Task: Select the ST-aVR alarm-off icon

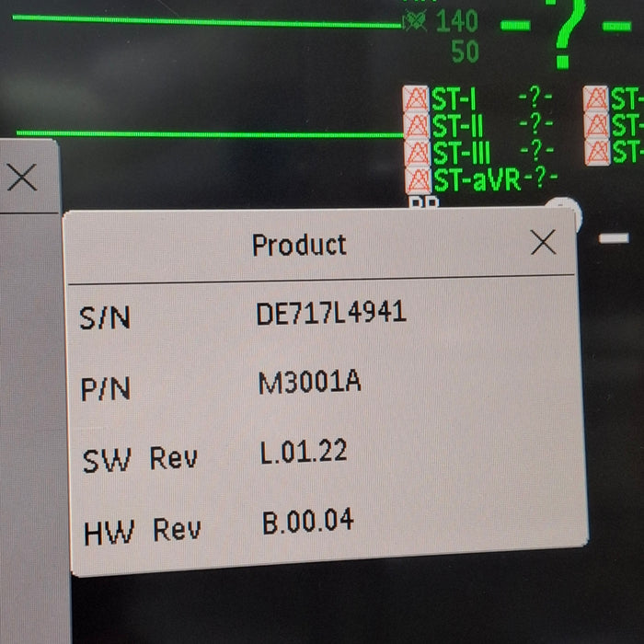Action: (418, 180)
